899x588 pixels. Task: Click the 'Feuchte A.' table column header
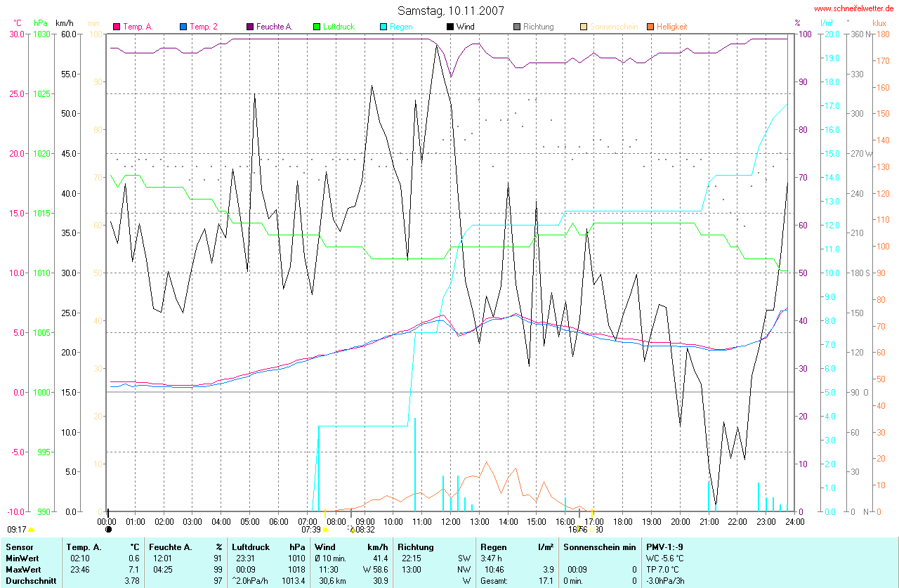[x=170, y=547]
